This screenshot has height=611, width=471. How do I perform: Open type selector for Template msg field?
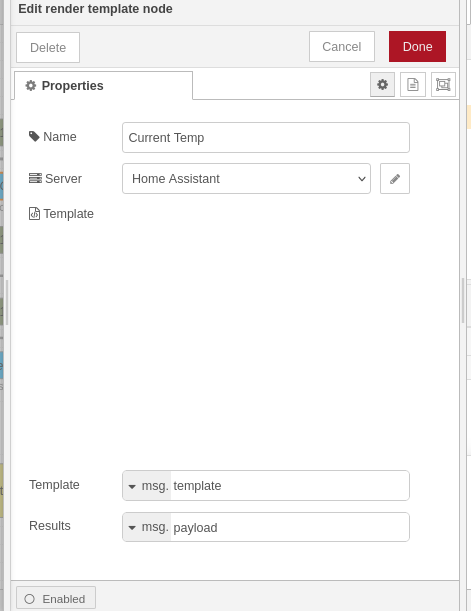147,486
